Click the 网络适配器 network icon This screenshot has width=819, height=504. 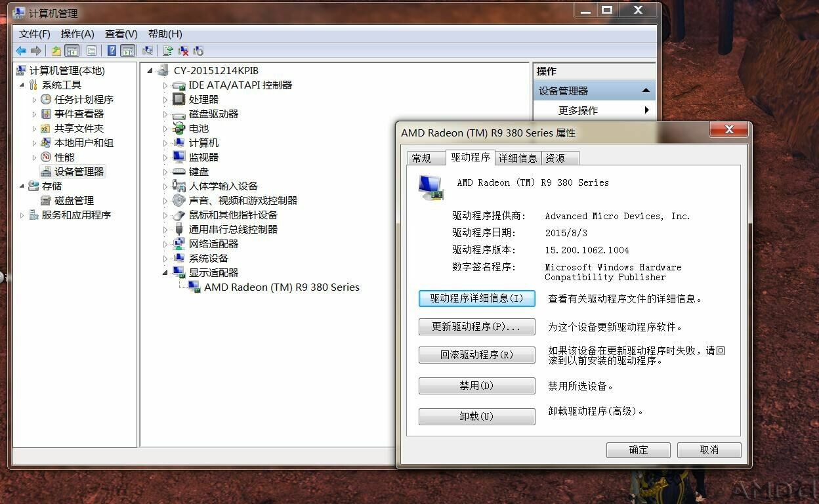click(178, 243)
